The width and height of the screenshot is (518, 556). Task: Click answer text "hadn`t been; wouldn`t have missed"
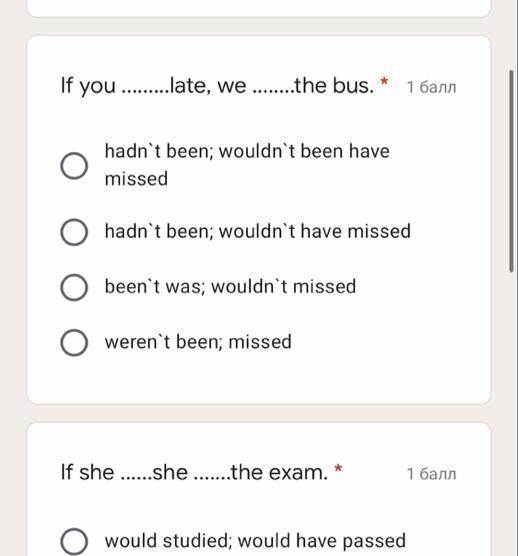[x=258, y=231]
